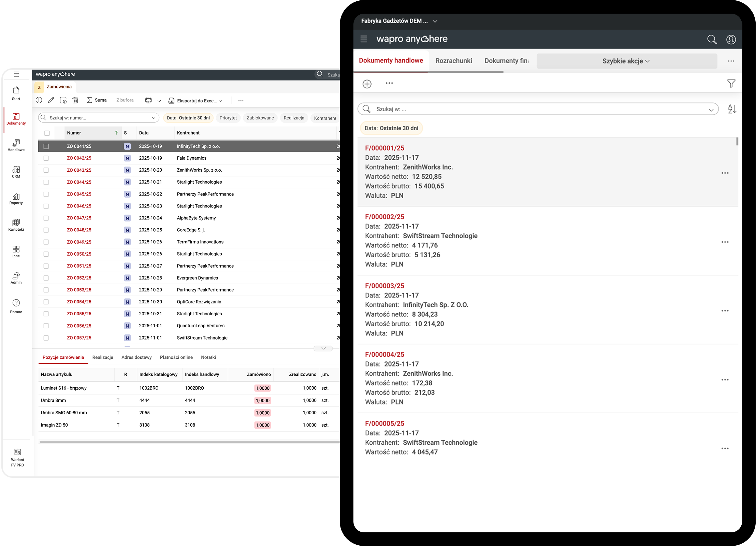Click the pencil edit icon in toolbar

point(51,100)
